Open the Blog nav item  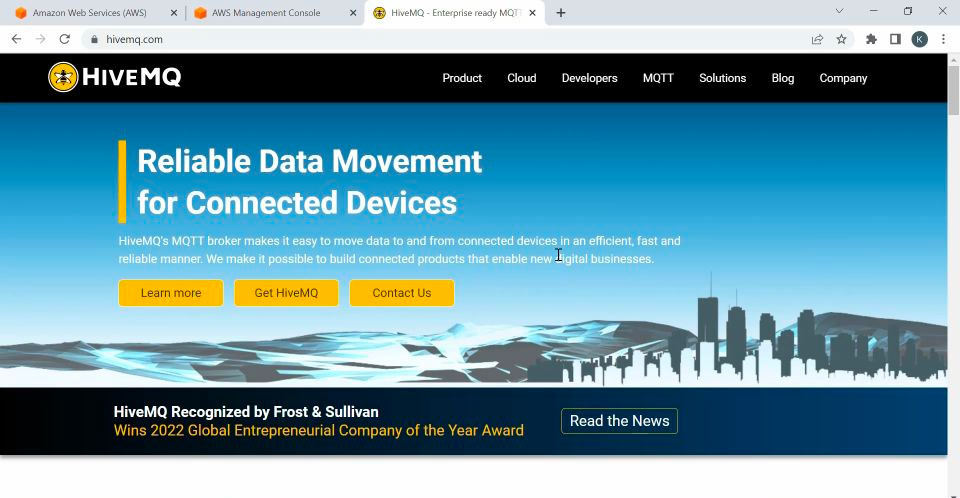782,78
